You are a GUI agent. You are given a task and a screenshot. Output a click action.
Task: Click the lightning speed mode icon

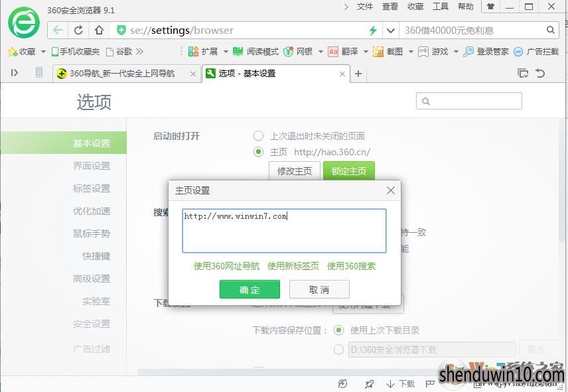point(373,31)
